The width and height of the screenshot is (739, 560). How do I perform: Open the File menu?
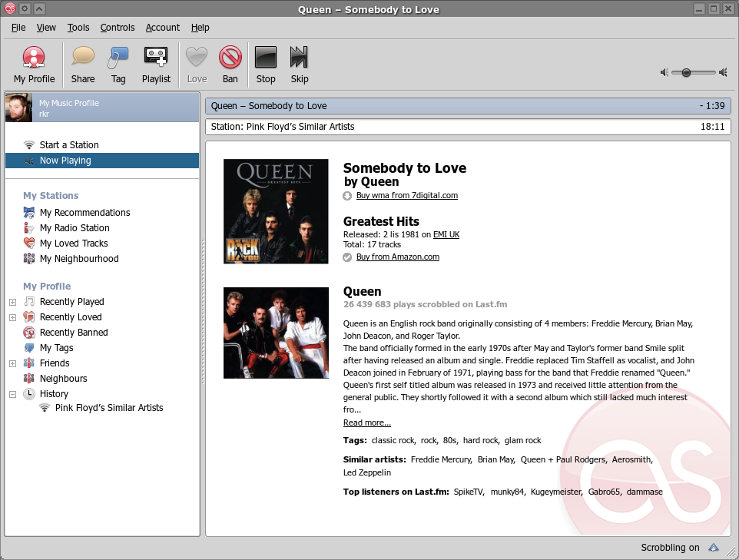click(x=18, y=28)
